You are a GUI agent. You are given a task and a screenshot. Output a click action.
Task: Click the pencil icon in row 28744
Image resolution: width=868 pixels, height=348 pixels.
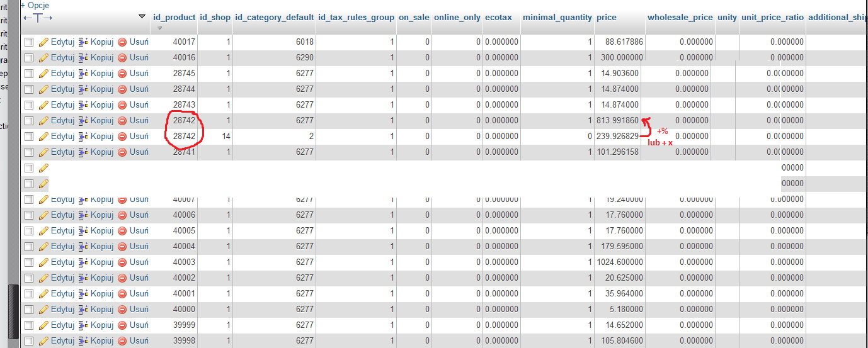tap(43, 89)
